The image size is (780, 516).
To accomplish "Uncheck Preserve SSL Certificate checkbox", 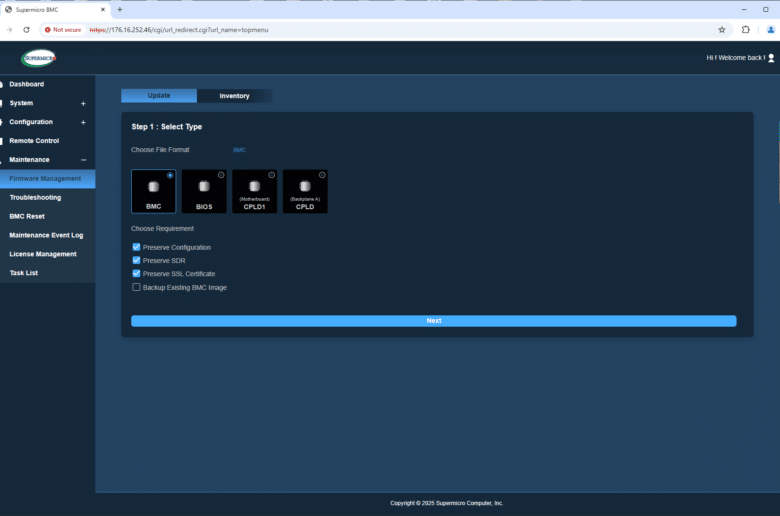I will [136, 273].
